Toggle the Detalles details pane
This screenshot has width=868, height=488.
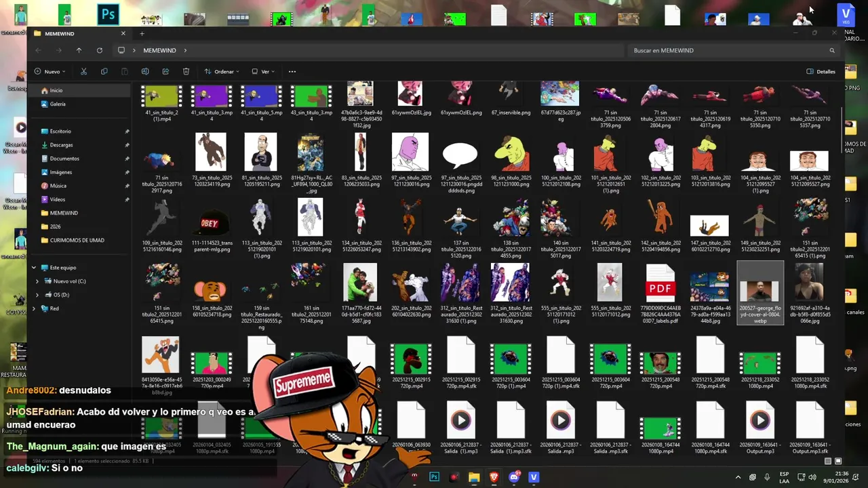coord(821,71)
